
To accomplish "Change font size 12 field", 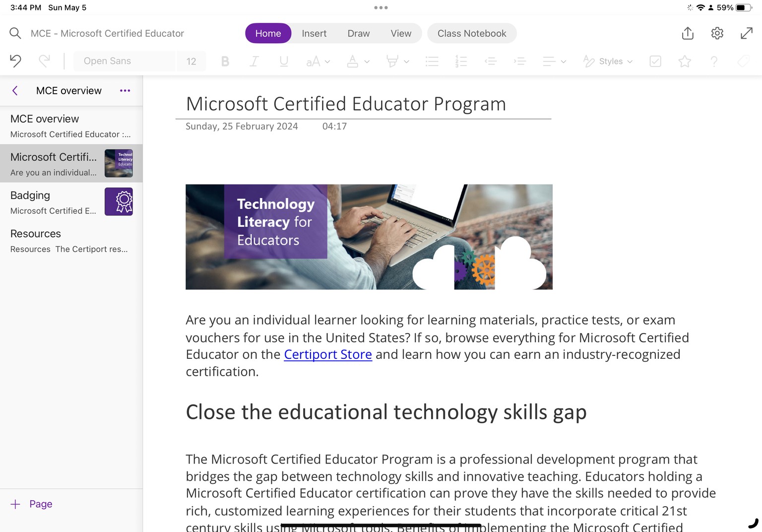I will [x=191, y=61].
